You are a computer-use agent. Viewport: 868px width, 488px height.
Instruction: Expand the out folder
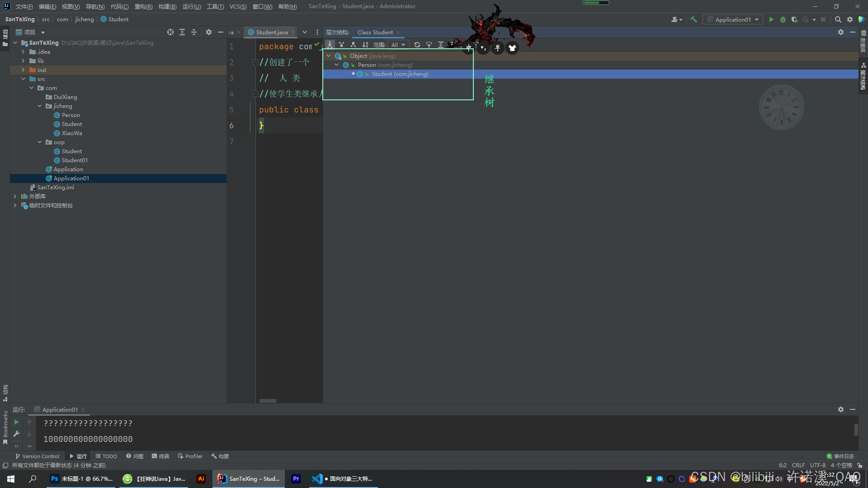pyautogui.click(x=23, y=70)
